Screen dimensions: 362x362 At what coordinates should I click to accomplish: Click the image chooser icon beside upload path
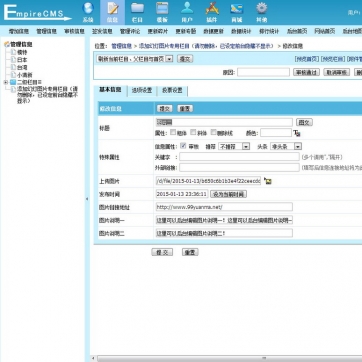[268, 181]
